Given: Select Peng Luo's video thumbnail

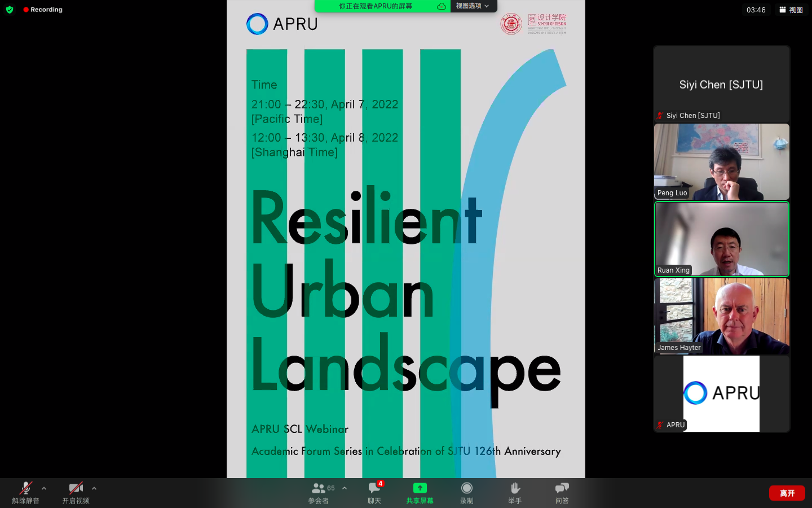Looking at the screenshot, I should point(721,161).
